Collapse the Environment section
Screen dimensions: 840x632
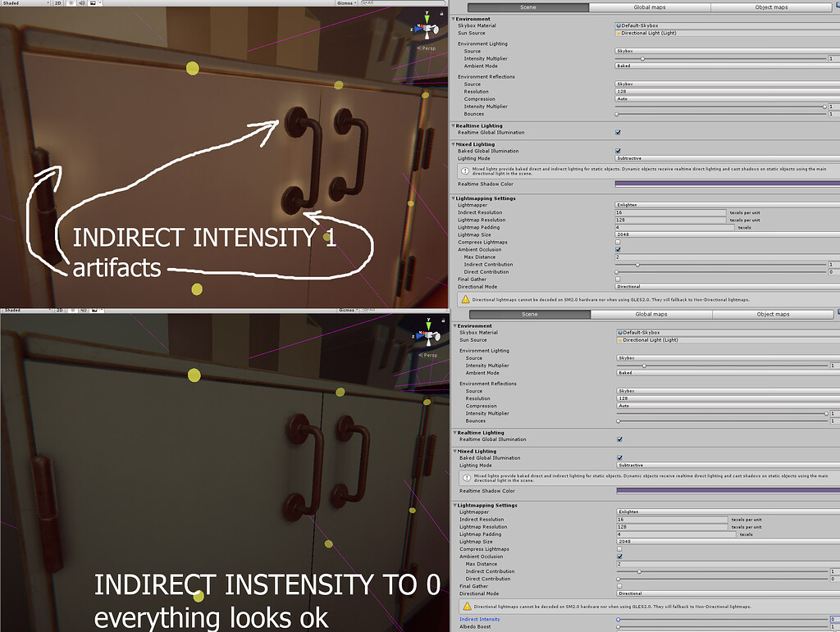click(452, 18)
